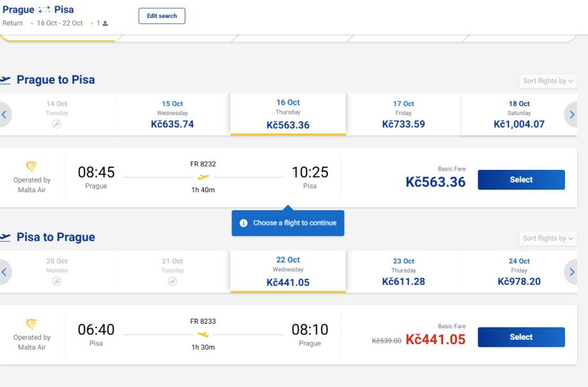Show earlier return dates with left arrow
The width and height of the screenshot is (588, 387).
click(x=4, y=272)
